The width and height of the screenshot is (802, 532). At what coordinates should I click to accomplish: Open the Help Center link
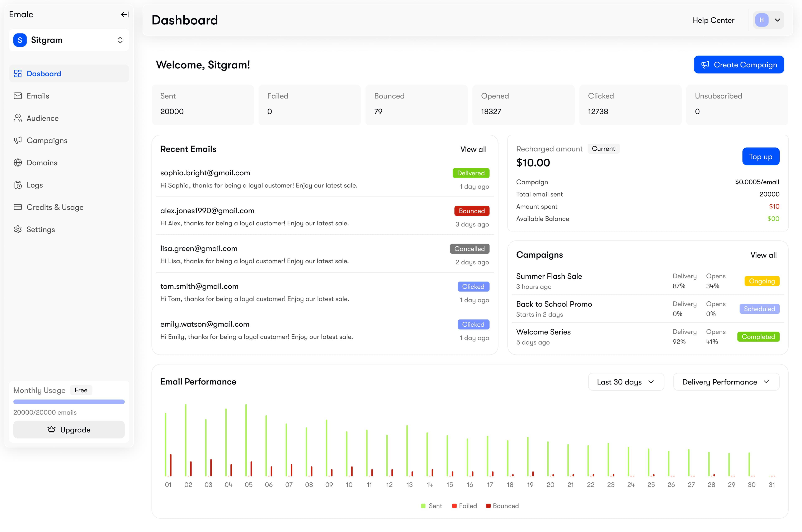tap(713, 20)
